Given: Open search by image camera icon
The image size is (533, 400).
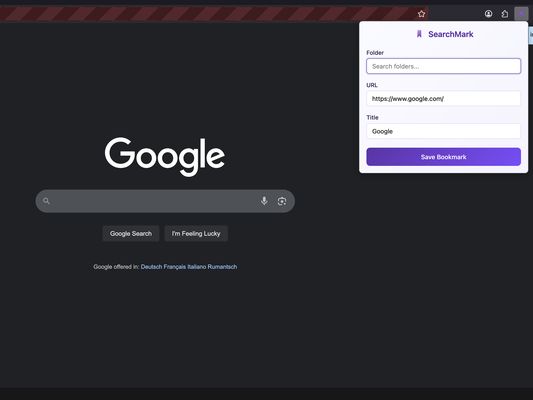Looking at the screenshot, I should pyautogui.click(x=282, y=201).
